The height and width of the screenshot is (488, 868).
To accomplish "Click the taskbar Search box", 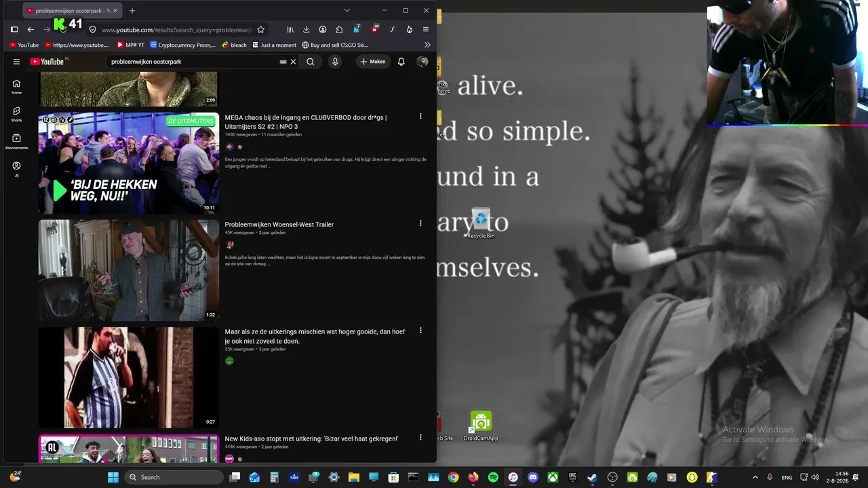I will 175,477.
